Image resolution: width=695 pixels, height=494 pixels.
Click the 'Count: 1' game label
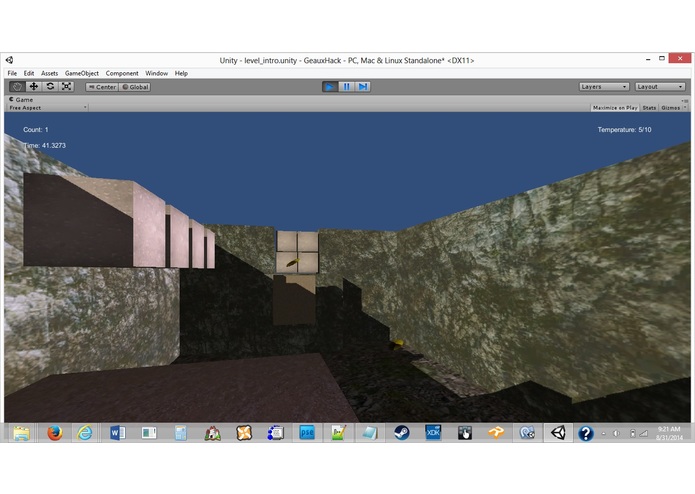tap(35, 130)
